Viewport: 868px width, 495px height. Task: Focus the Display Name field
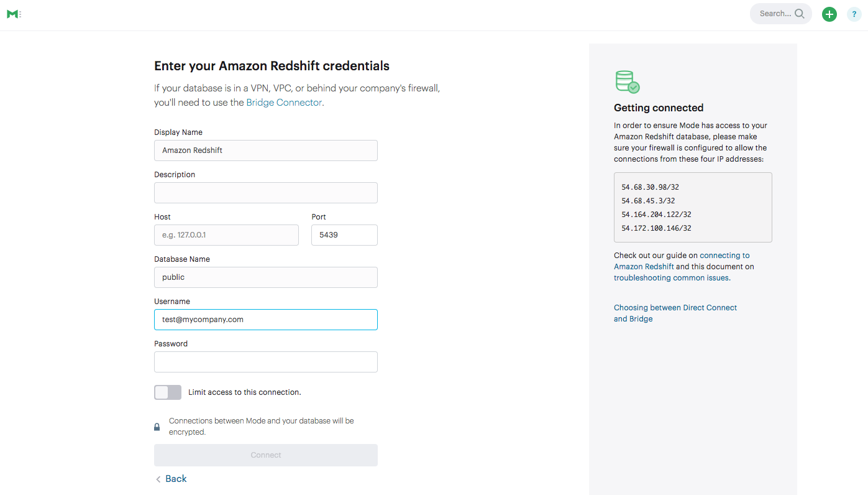click(x=266, y=150)
